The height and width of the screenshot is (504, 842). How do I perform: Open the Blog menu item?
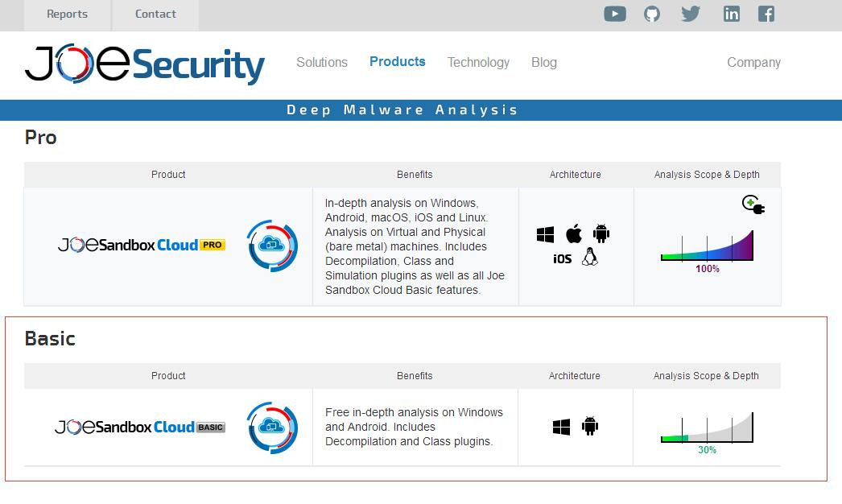(x=544, y=63)
